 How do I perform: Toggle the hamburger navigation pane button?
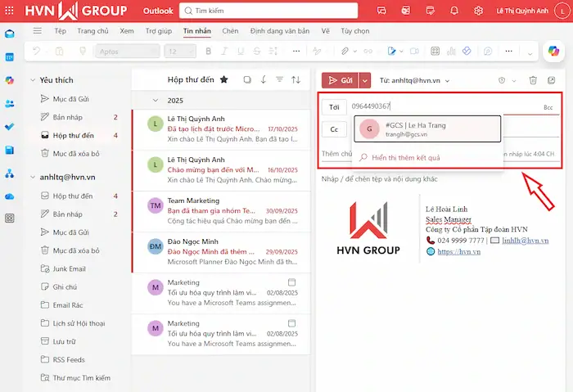(x=37, y=31)
